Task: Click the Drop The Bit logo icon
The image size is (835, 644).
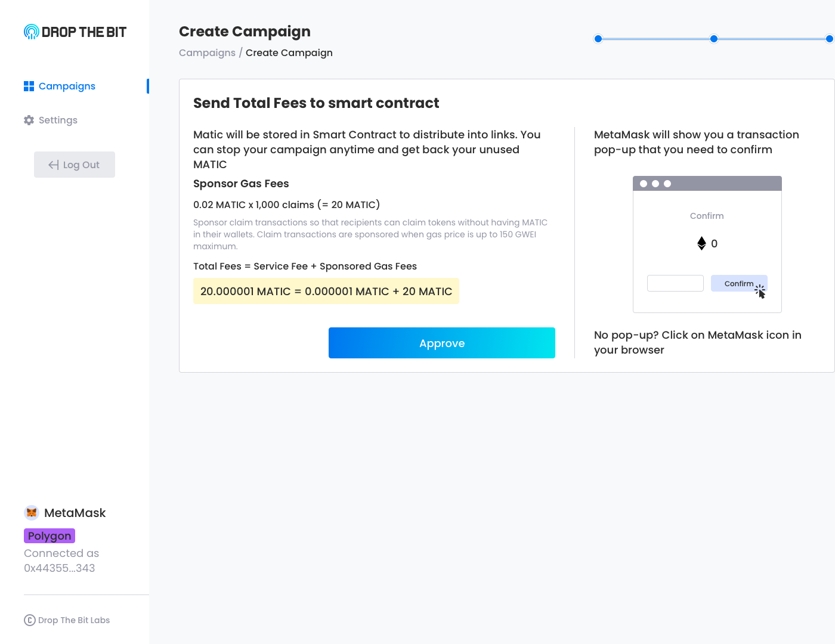Action: pyautogui.click(x=31, y=32)
